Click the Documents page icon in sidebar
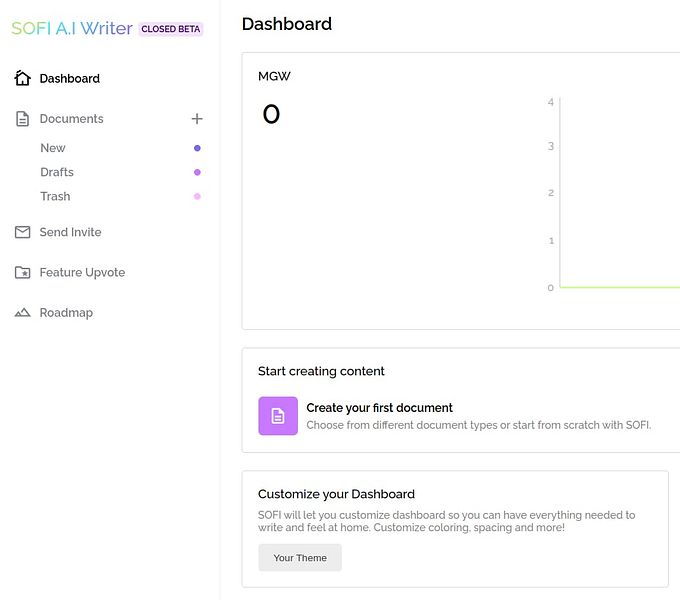The width and height of the screenshot is (680, 600). pos(22,118)
